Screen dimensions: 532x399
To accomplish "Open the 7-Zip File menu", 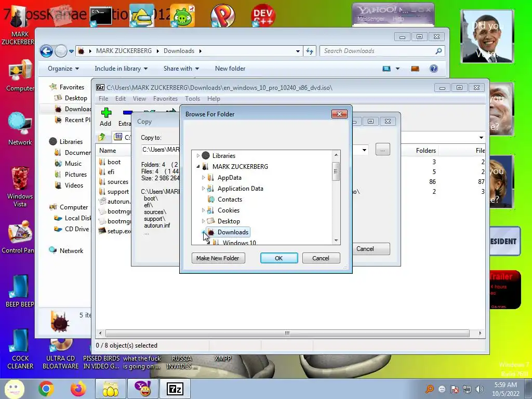I will coord(103,99).
